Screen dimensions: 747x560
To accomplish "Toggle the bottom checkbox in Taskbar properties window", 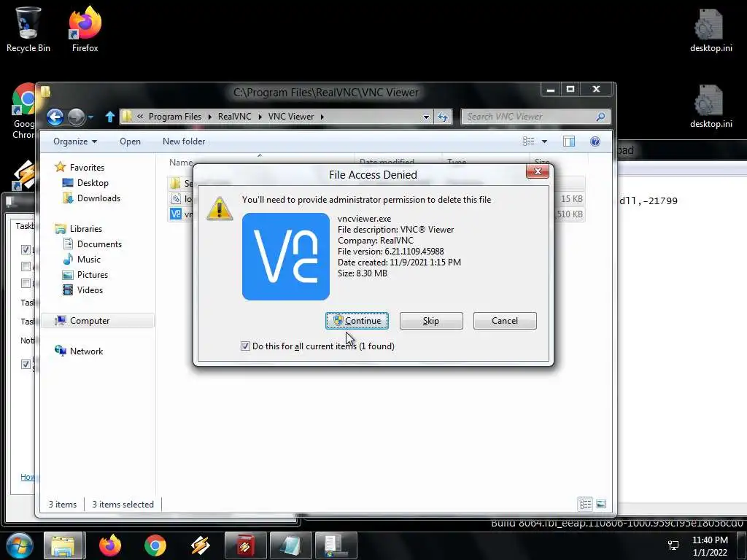I will (26, 365).
